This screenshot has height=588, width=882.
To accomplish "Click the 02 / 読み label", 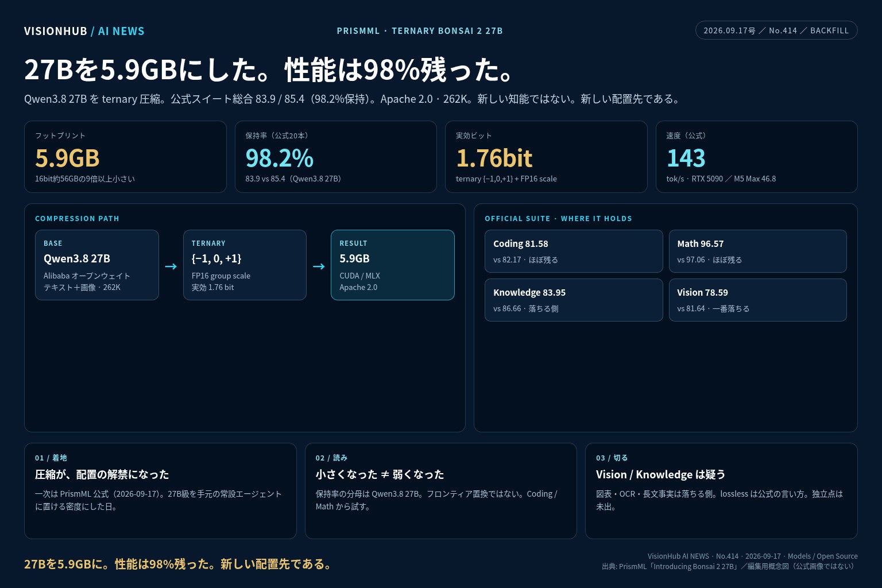I will tap(331, 458).
